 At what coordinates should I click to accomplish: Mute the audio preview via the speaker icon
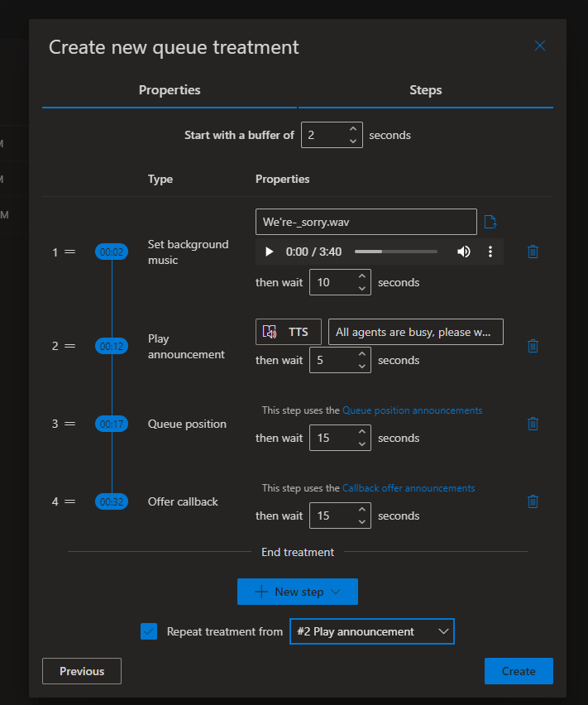tap(464, 251)
